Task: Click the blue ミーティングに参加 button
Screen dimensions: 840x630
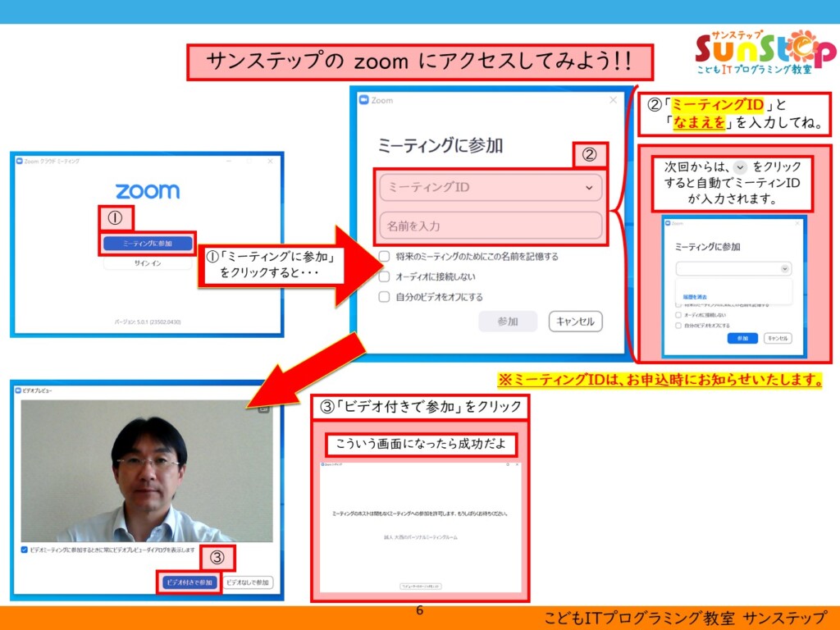Action: click(x=148, y=243)
